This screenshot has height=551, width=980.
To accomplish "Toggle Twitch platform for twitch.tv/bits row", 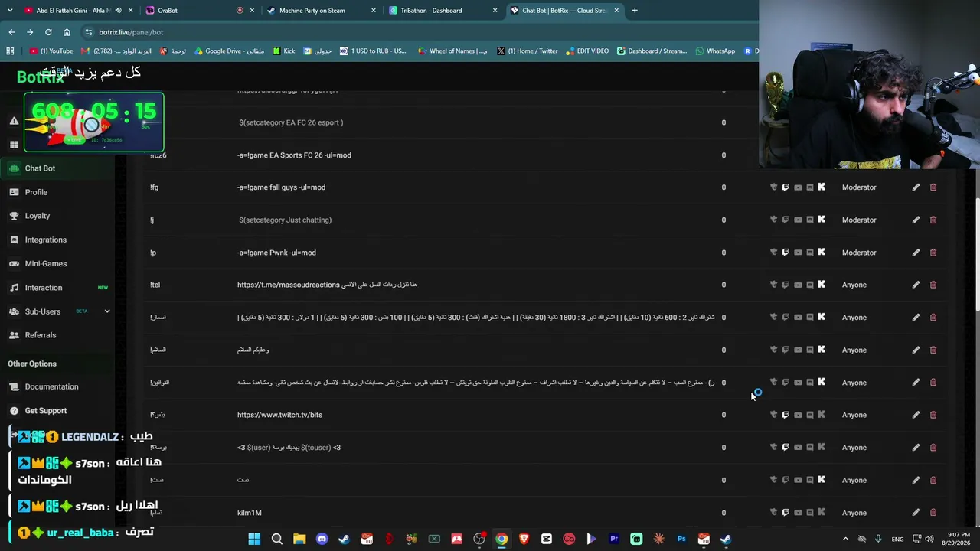I will pyautogui.click(x=786, y=415).
